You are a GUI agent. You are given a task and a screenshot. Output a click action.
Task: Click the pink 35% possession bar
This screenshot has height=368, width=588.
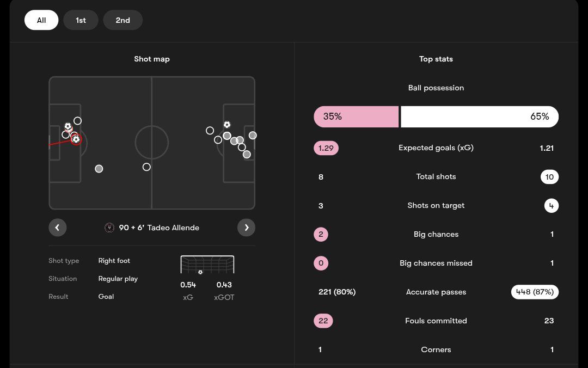(356, 116)
